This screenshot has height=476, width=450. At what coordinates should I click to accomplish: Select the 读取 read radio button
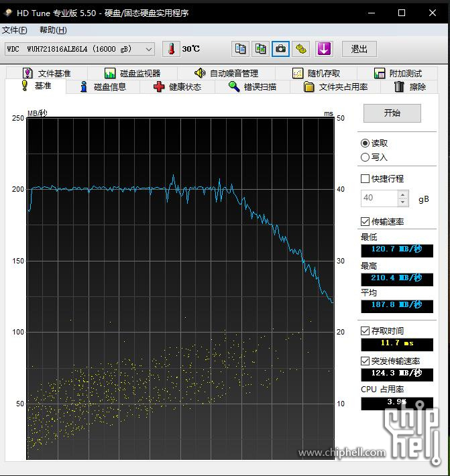(x=365, y=143)
